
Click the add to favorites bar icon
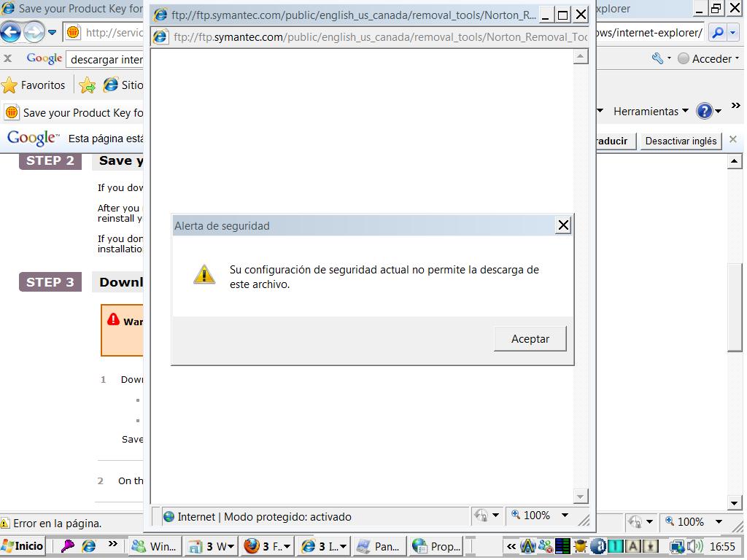click(88, 85)
